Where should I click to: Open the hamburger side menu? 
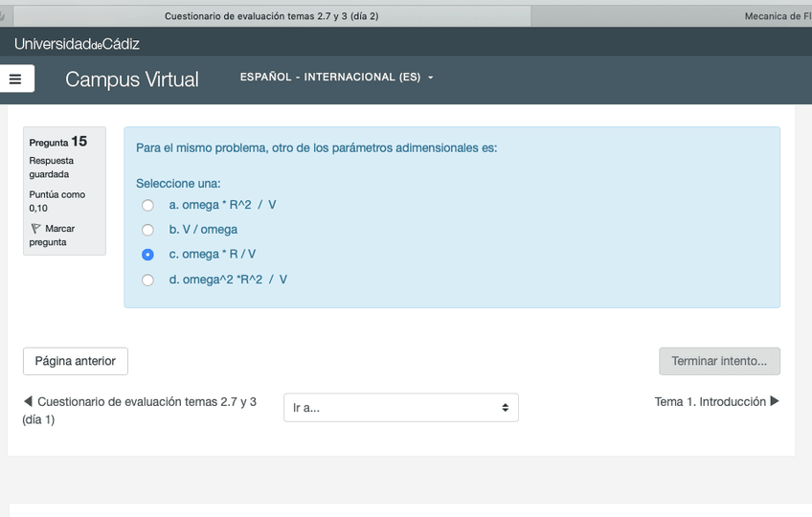(x=15, y=79)
